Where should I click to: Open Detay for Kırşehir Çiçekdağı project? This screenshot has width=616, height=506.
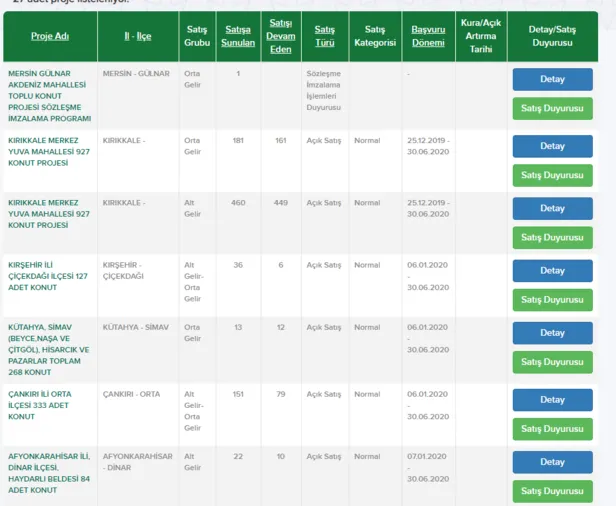pos(552,271)
